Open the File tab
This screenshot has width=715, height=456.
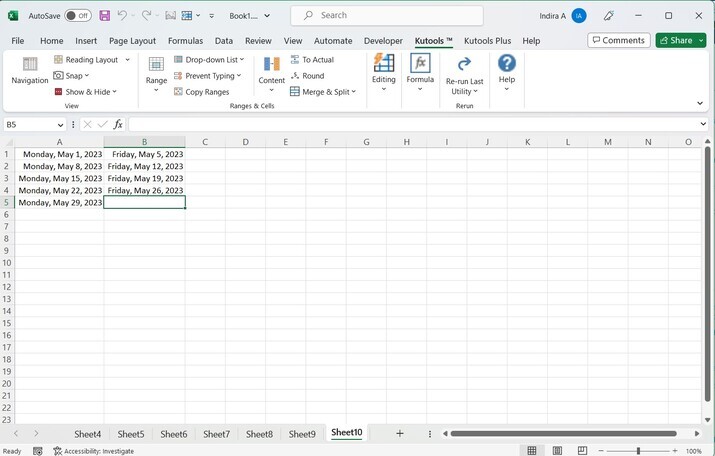click(17, 41)
